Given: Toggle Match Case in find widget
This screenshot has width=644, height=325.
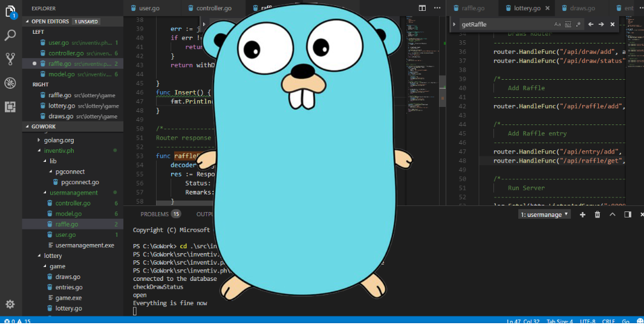Looking at the screenshot, I should point(558,24).
